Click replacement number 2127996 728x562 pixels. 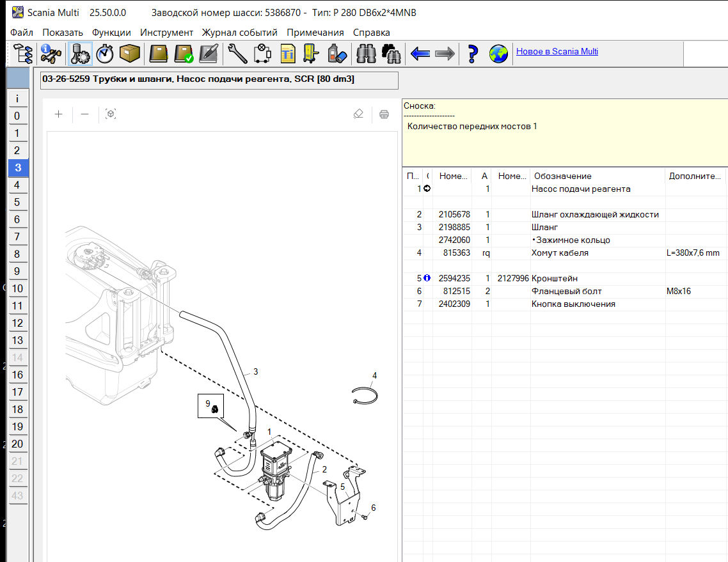[x=513, y=279]
